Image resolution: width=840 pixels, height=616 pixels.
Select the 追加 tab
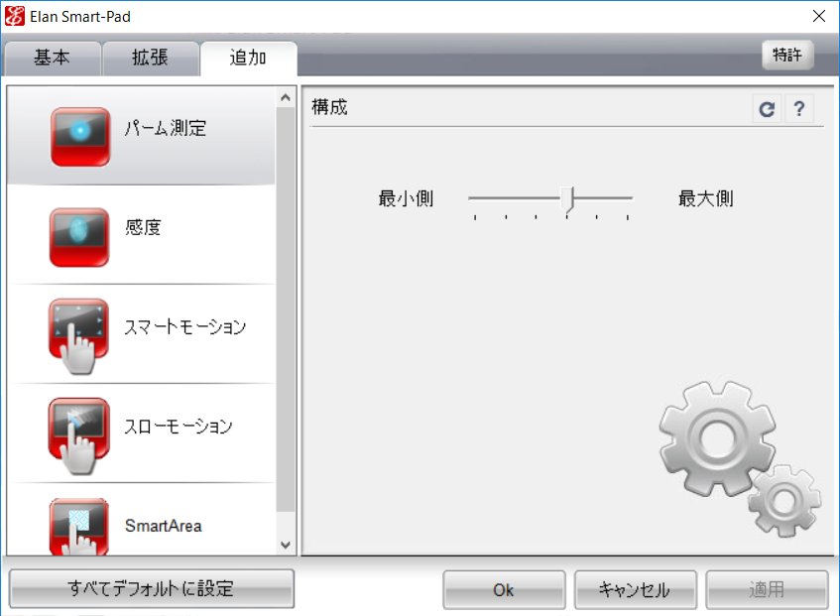coord(248,58)
